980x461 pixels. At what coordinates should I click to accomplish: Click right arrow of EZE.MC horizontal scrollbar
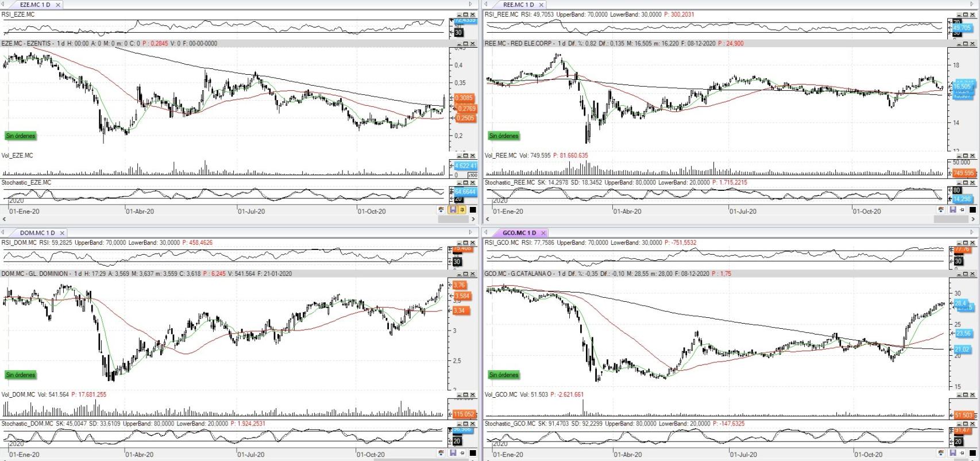tap(472, 219)
